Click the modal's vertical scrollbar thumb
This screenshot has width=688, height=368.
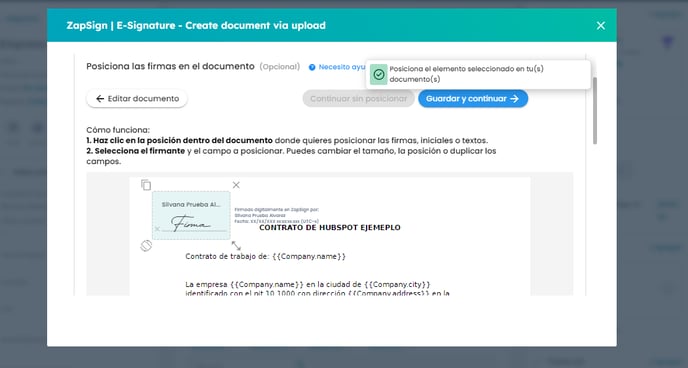click(595, 111)
